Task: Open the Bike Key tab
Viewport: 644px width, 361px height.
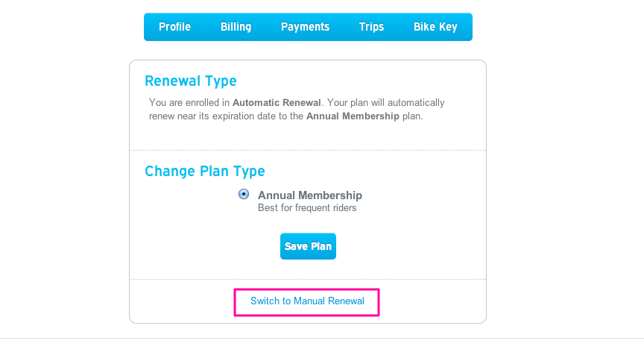Action: (435, 27)
